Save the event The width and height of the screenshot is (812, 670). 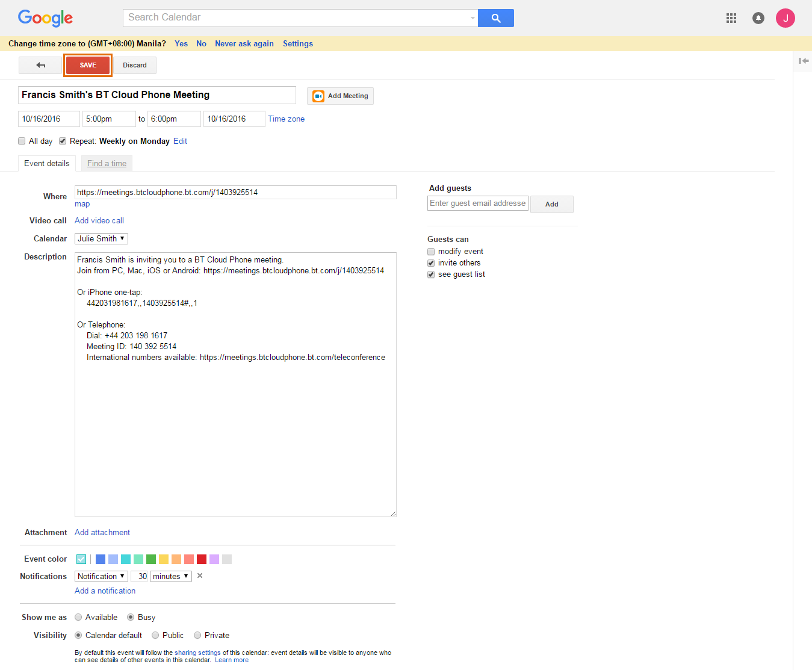tap(88, 65)
